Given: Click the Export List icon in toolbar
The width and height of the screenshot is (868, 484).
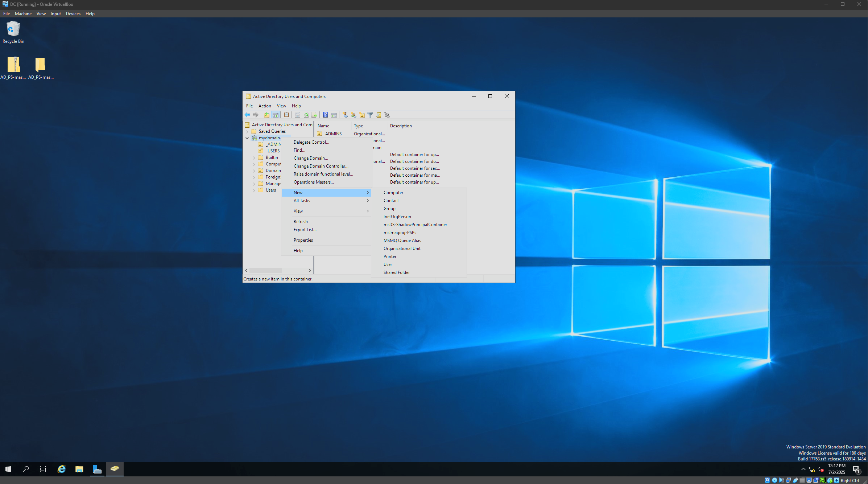Looking at the screenshot, I should (x=314, y=115).
